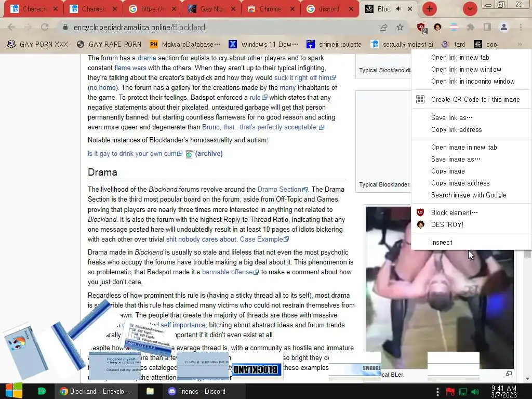Click the address bar URL field
Image resolution: width=532 pixels, height=399 pixels.
click(217, 27)
